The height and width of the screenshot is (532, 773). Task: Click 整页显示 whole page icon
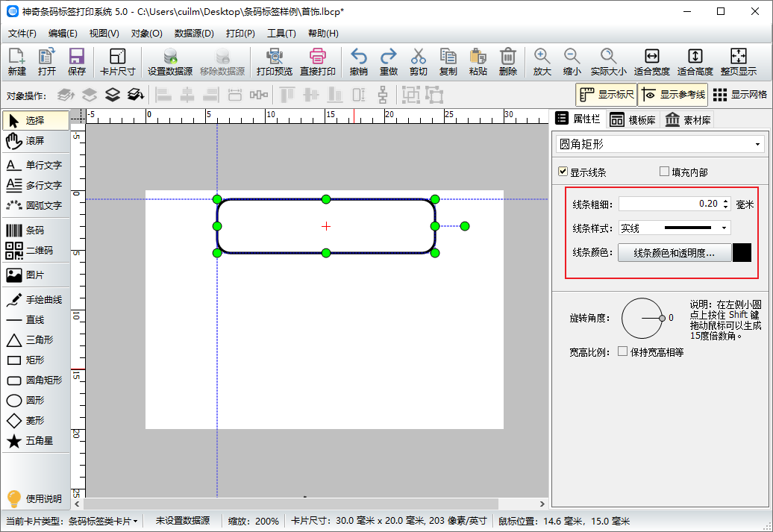739,62
